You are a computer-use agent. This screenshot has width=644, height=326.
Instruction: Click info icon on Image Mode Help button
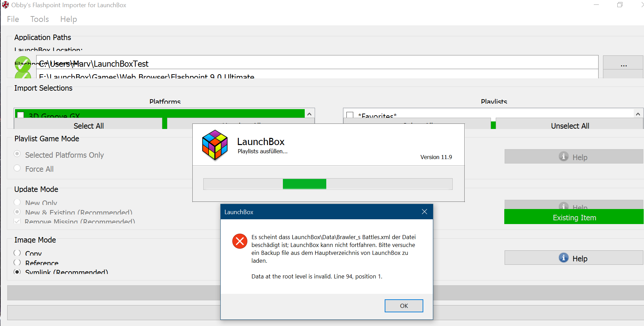pos(563,258)
